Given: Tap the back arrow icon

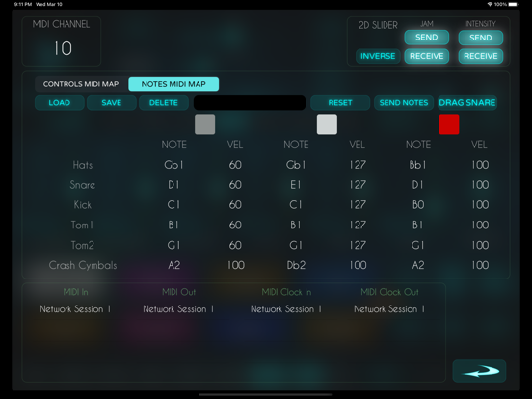Looking at the screenshot, I should pyautogui.click(x=479, y=371).
